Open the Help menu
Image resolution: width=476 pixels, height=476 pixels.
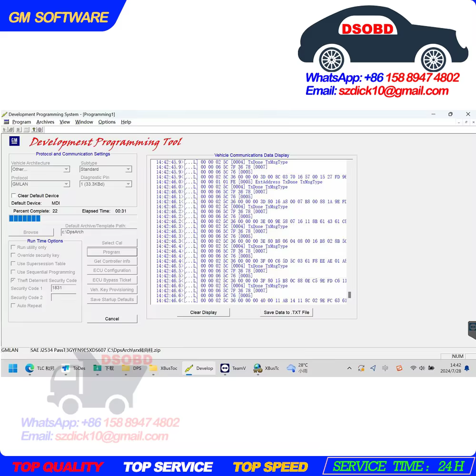126,122
